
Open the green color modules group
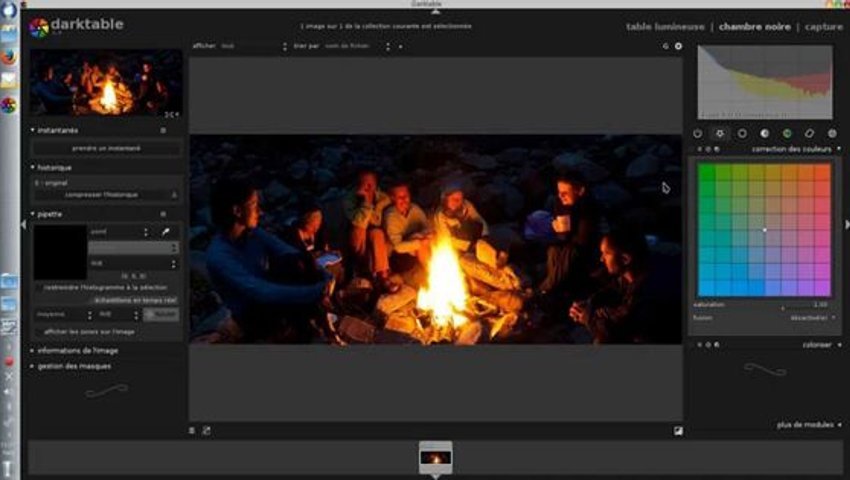(x=787, y=133)
